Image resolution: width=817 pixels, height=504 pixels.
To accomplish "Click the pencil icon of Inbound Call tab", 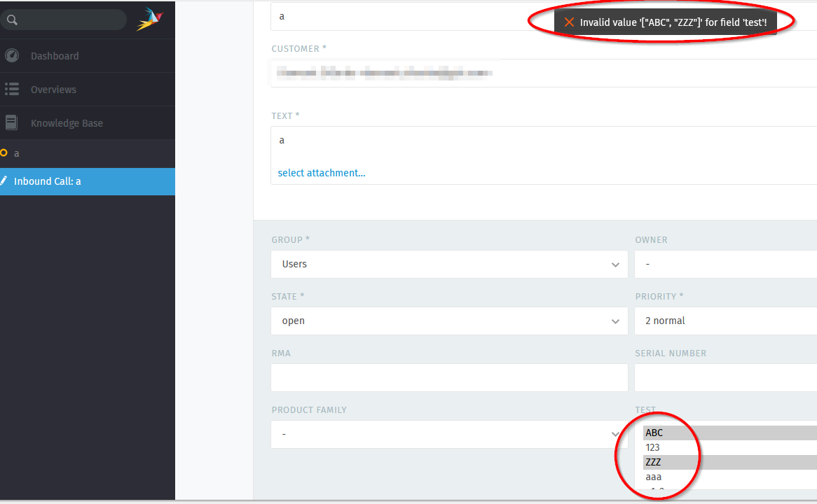I will coord(4,181).
